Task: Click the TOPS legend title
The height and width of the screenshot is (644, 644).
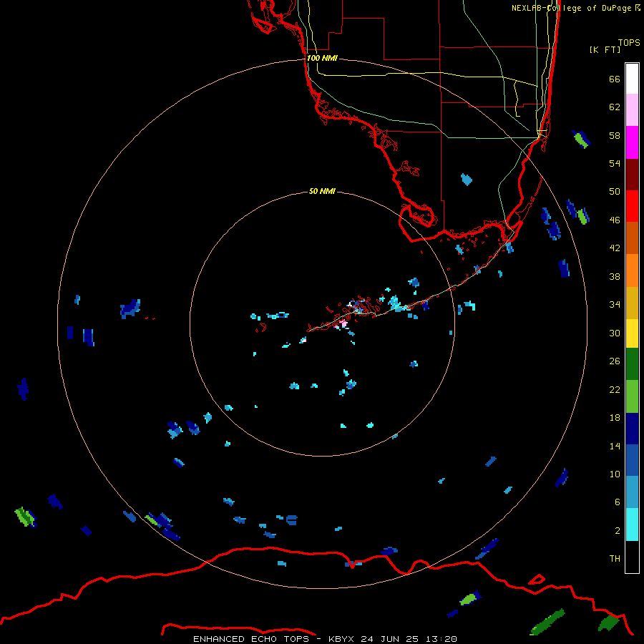Action: [629, 42]
